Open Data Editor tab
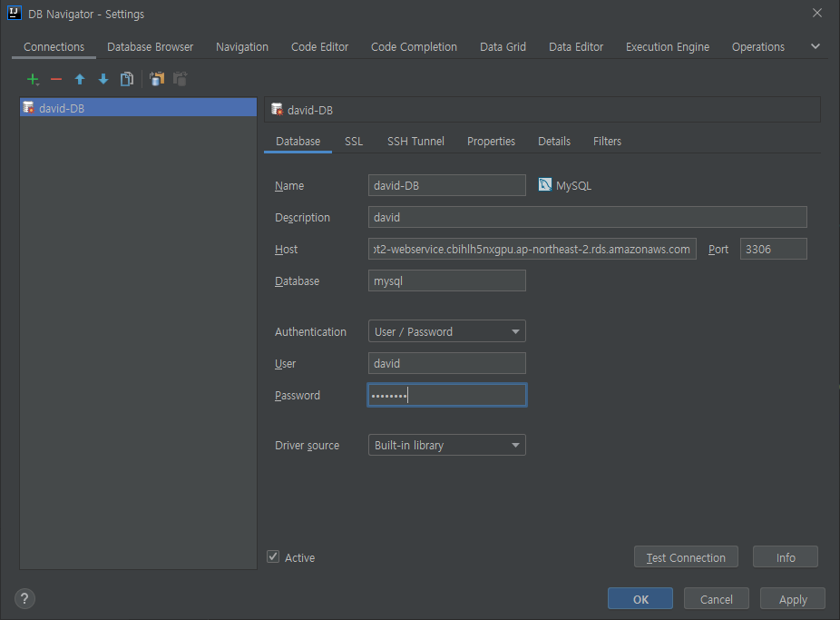This screenshot has width=840, height=620. [576, 46]
